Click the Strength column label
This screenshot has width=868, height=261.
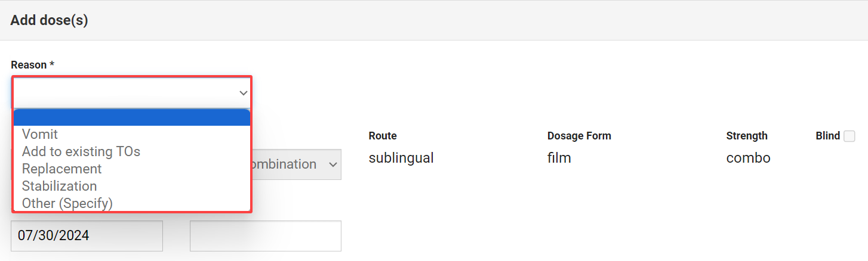746,136
